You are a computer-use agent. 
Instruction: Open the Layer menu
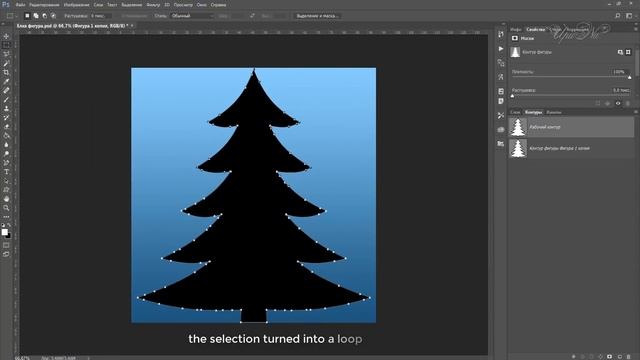coord(98,5)
